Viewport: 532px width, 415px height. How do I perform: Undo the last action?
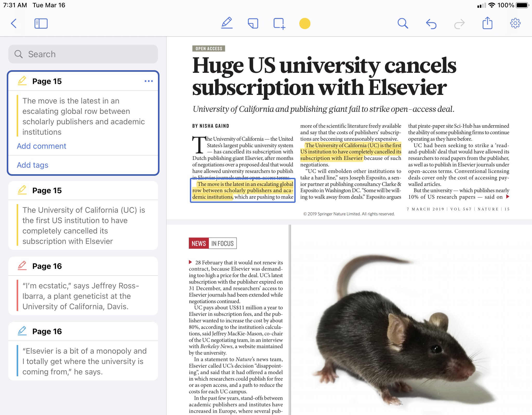point(431,24)
